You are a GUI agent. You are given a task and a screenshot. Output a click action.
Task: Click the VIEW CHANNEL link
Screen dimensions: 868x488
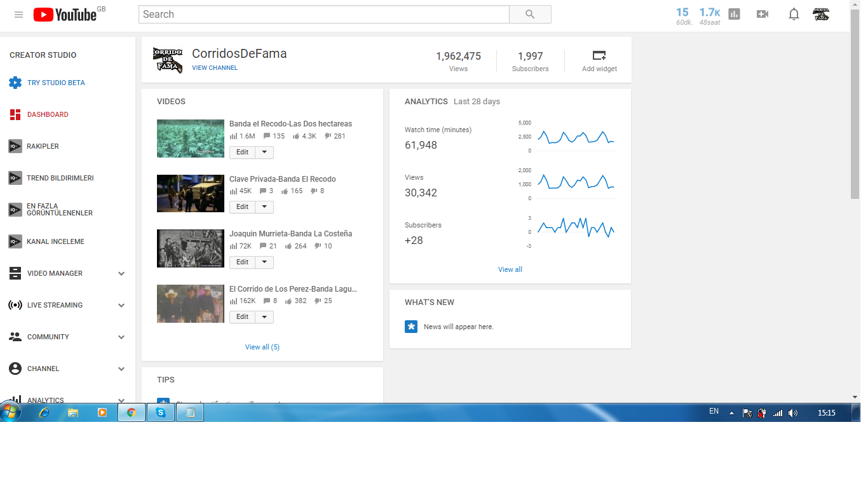coord(215,68)
